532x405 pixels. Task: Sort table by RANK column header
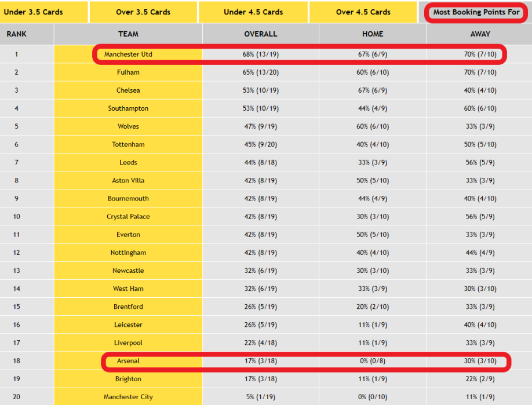tap(17, 34)
